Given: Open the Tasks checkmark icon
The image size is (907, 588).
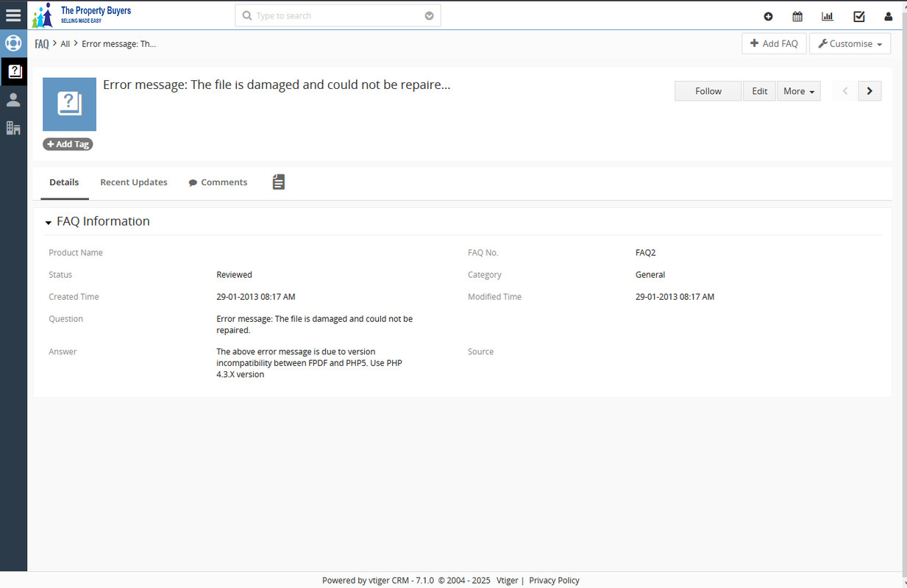Looking at the screenshot, I should (858, 16).
